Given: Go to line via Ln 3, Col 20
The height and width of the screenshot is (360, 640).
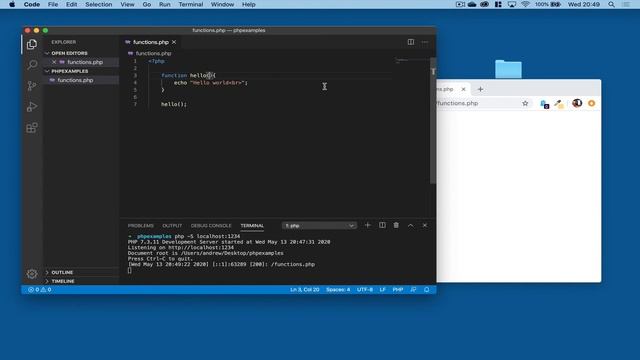Looking at the screenshot, I should (x=304, y=289).
